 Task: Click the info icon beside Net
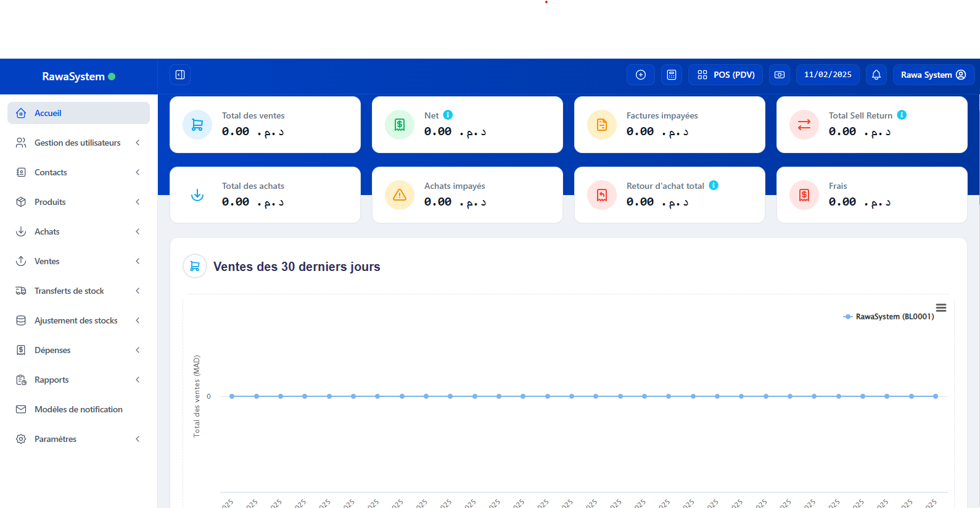coord(448,115)
